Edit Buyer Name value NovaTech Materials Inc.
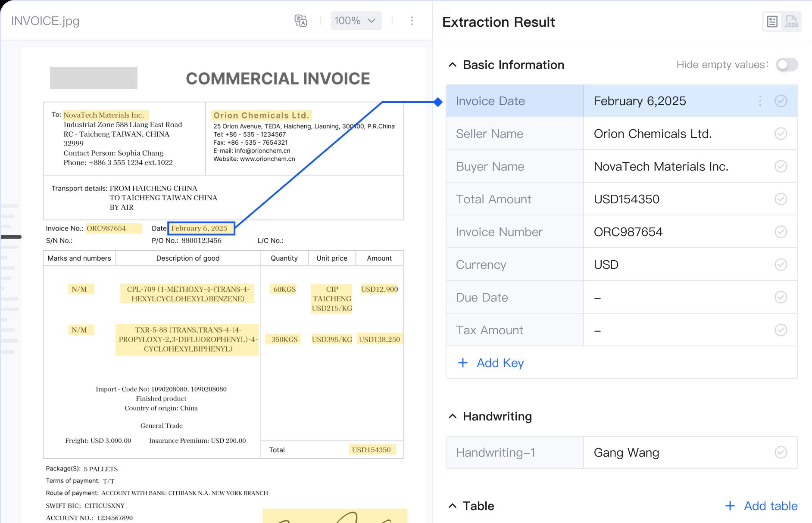Image resolution: width=812 pixels, height=523 pixels. (x=661, y=166)
